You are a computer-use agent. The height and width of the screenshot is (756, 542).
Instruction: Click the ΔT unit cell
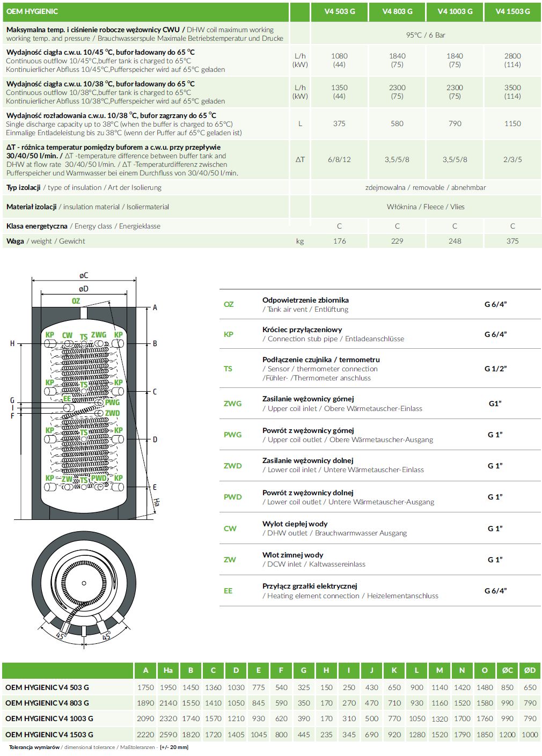point(300,159)
